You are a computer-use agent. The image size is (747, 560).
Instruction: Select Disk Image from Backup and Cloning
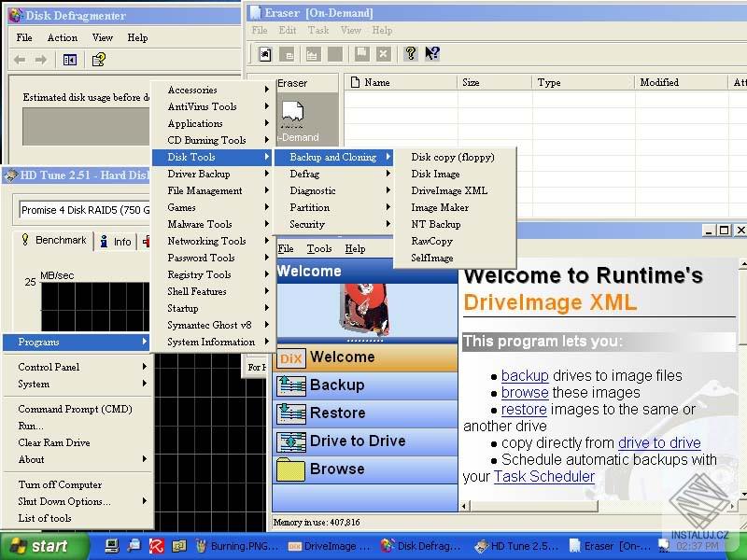tap(435, 173)
